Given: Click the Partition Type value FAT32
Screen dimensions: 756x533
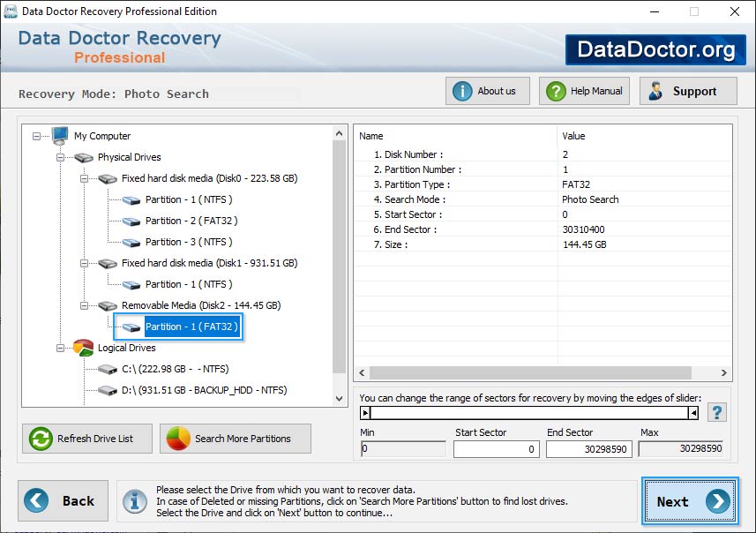Looking at the screenshot, I should click(576, 184).
